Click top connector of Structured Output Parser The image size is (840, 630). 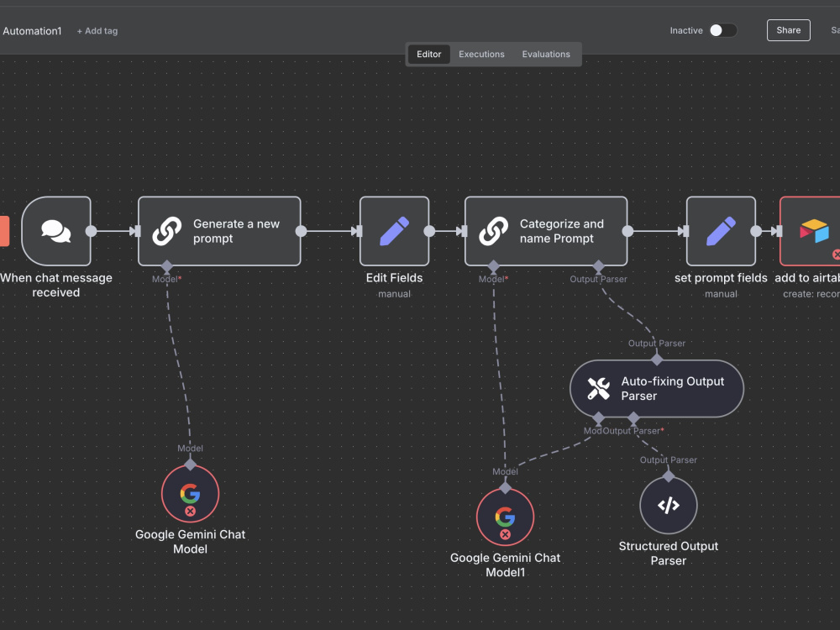669,476
